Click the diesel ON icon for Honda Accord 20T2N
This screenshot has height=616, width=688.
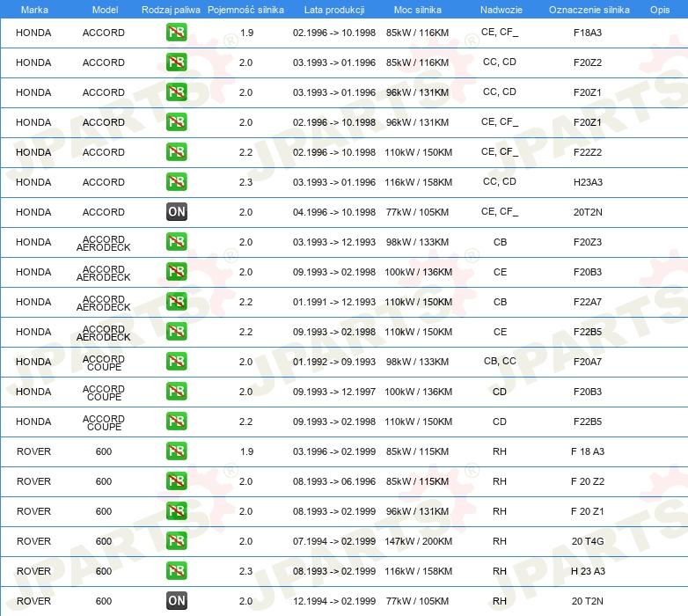[176, 212]
